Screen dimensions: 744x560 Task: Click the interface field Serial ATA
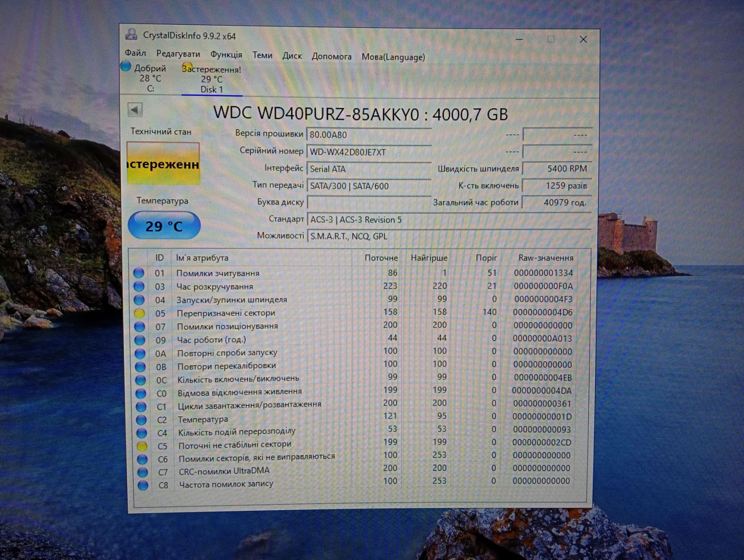click(368, 169)
